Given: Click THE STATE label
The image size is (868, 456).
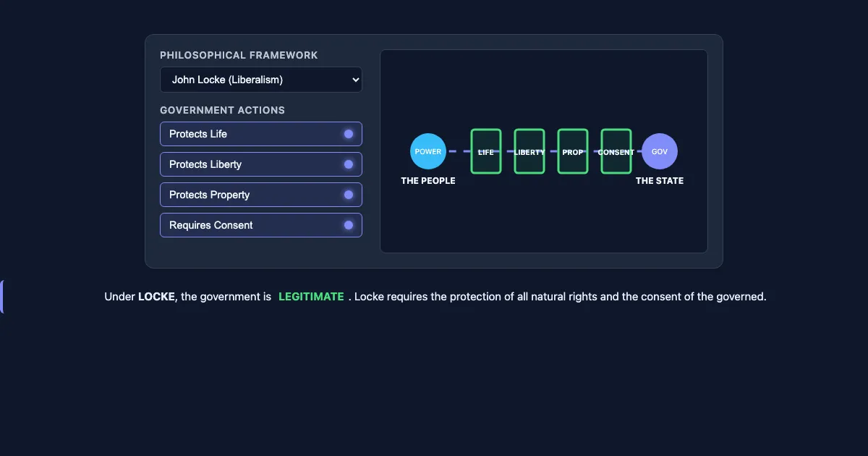Looking at the screenshot, I should tap(660, 181).
